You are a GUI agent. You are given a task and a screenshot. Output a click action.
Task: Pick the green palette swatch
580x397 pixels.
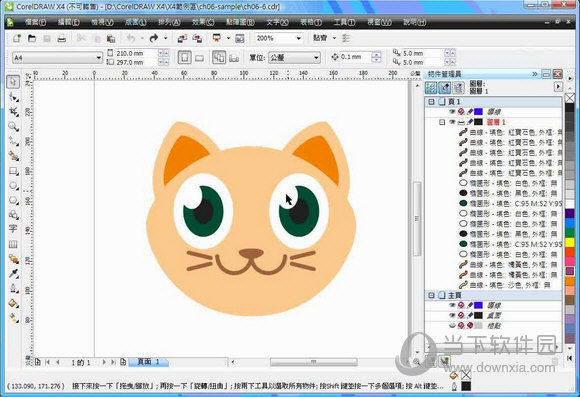click(570, 233)
